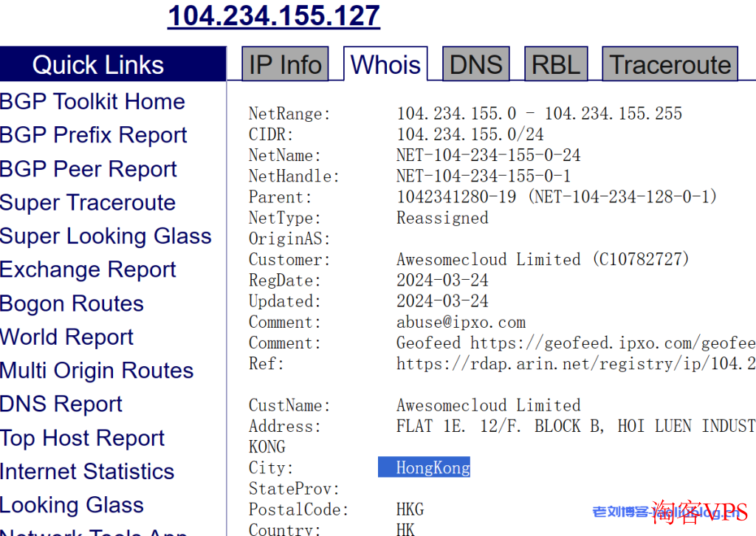Open the Internet Statistics link

tap(87, 472)
